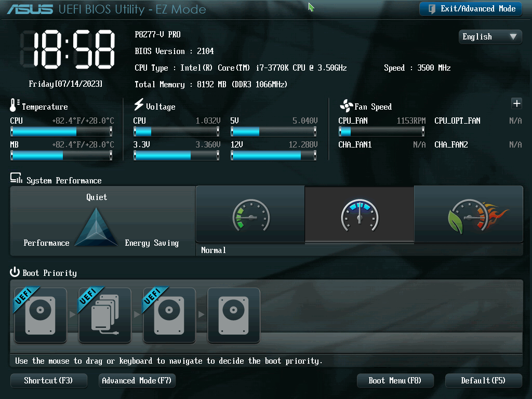Select the non-UEFI hard disk boot device
Viewport: 532px width, 399px height.
click(x=234, y=315)
